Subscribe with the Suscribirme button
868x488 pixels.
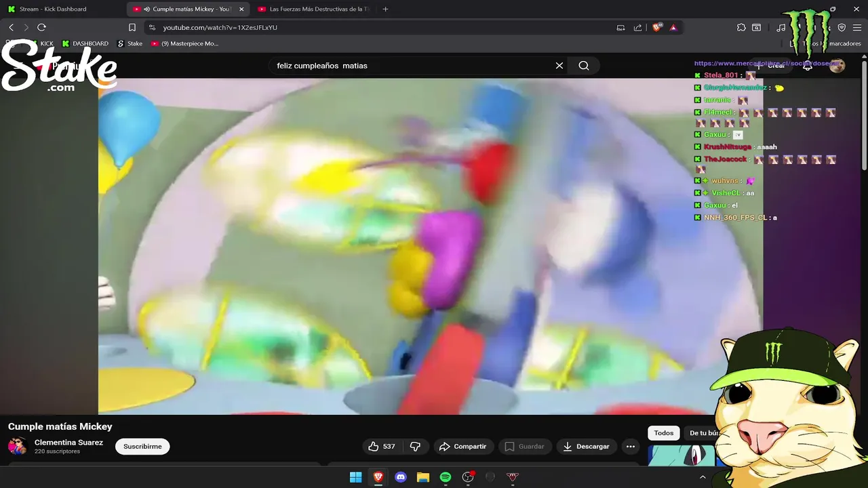pos(142,447)
